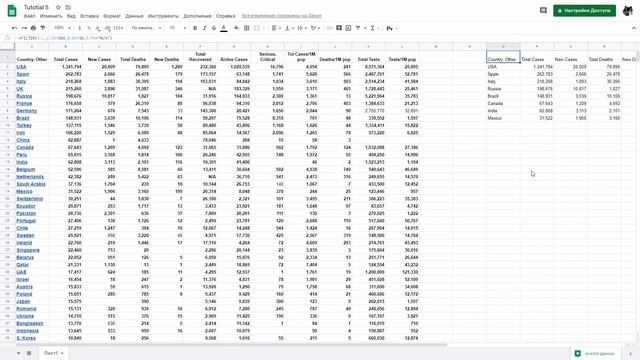Open the Вид menu

point(71,16)
